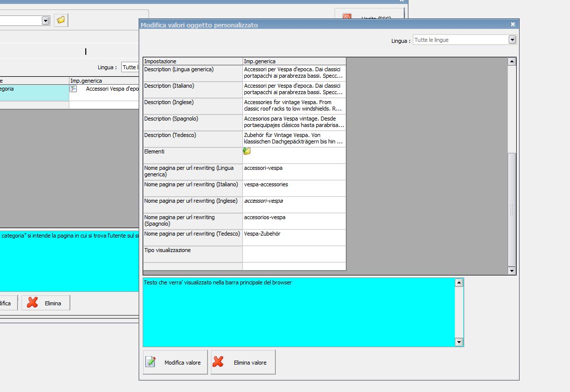
Task: Click the Impostazione column header
Action: pos(192,61)
